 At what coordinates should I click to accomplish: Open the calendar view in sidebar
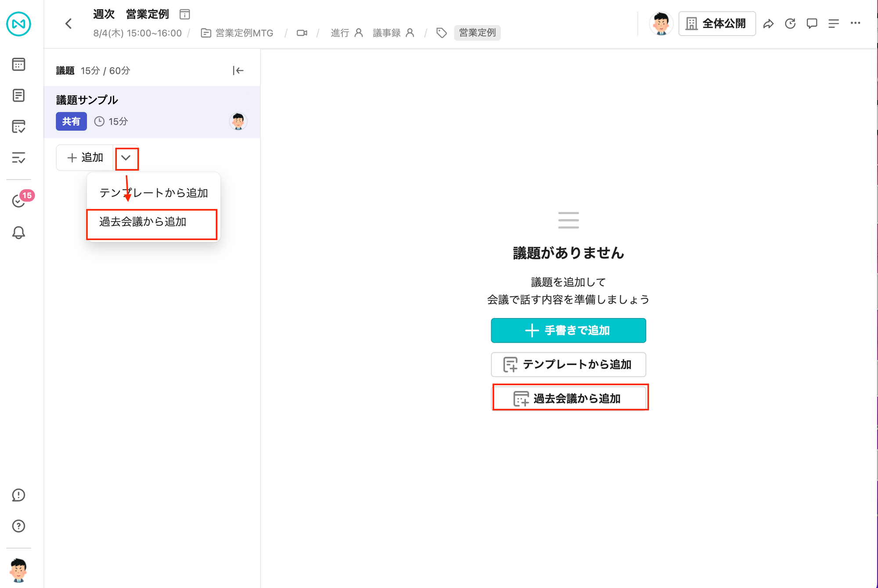click(18, 65)
